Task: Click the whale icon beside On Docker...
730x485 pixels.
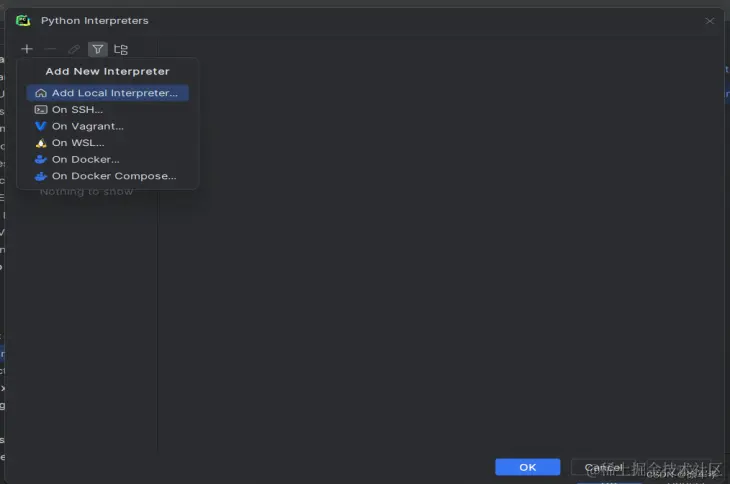Action: coord(41,159)
